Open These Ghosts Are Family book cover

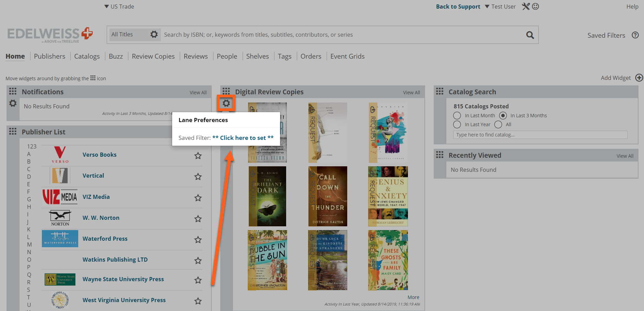(388, 260)
